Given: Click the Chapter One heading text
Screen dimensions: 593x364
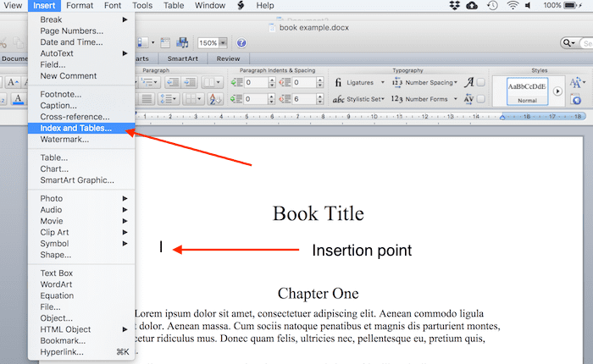Looking at the screenshot, I should 318,294.
